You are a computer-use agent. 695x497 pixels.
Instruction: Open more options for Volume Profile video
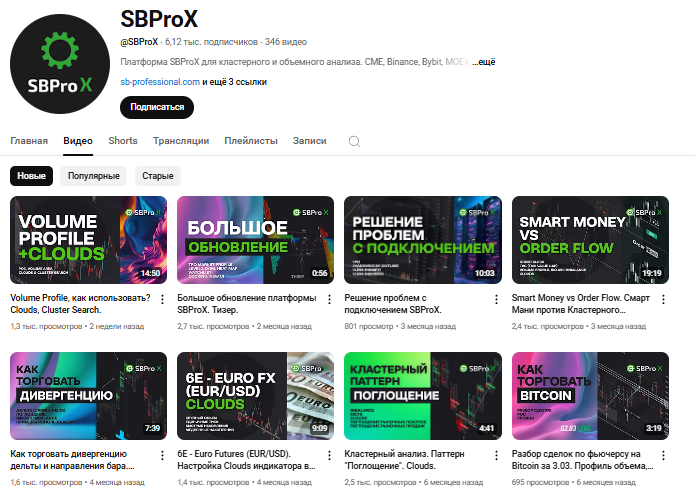[162, 300]
